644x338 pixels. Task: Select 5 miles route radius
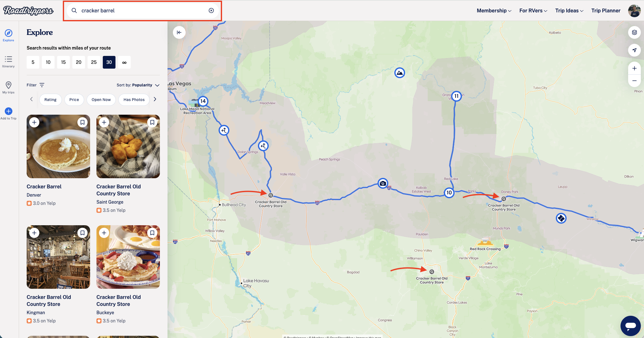click(33, 62)
